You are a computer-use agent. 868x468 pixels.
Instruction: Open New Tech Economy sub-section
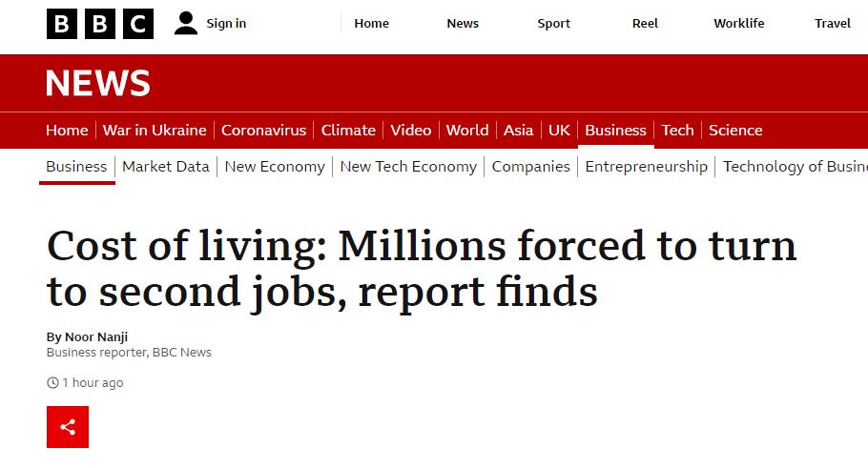pos(408,167)
